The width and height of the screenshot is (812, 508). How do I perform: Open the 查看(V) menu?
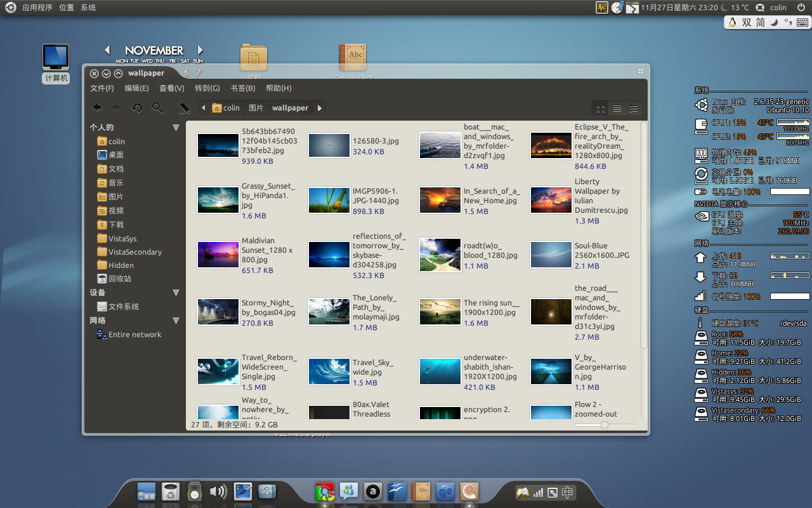[172, 88]
